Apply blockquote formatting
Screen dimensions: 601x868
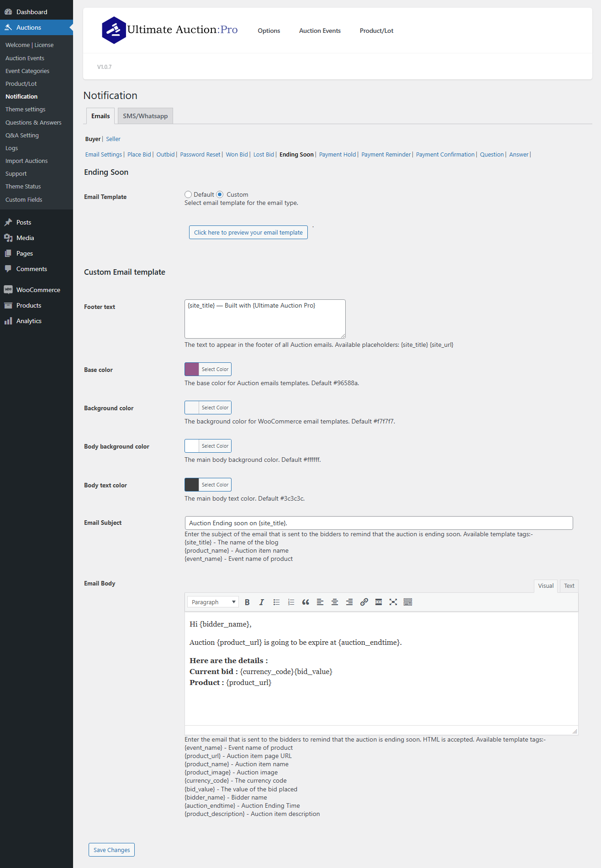306,602
